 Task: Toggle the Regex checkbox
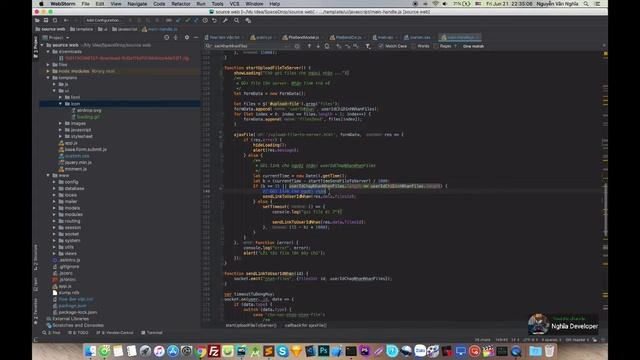pos(436,46)
